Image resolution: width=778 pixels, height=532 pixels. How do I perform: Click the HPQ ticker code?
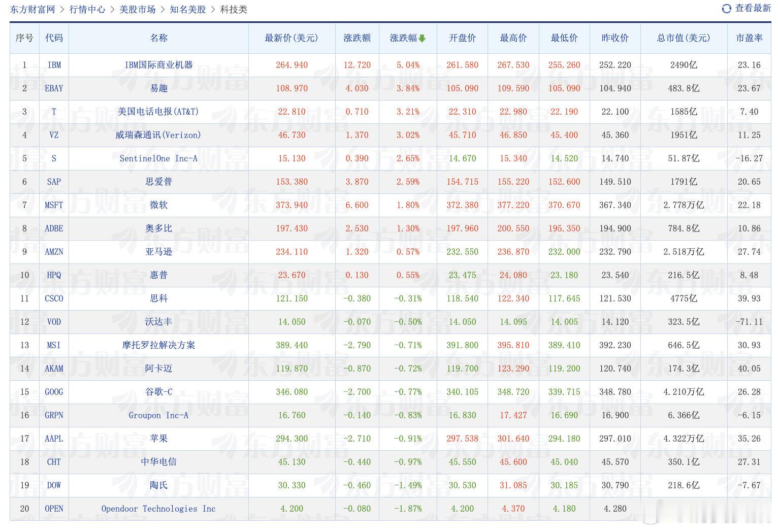[54, 275]
